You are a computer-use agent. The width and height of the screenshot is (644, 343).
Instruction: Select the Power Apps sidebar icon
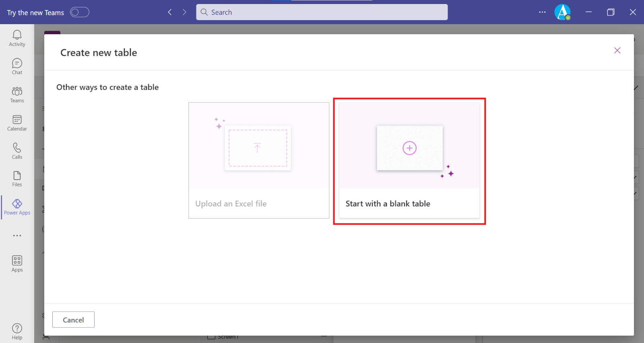point(17,207)
